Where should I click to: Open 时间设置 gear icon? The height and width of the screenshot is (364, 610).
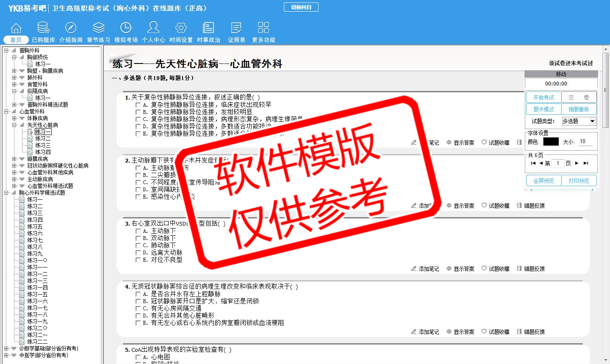(181, 28)
